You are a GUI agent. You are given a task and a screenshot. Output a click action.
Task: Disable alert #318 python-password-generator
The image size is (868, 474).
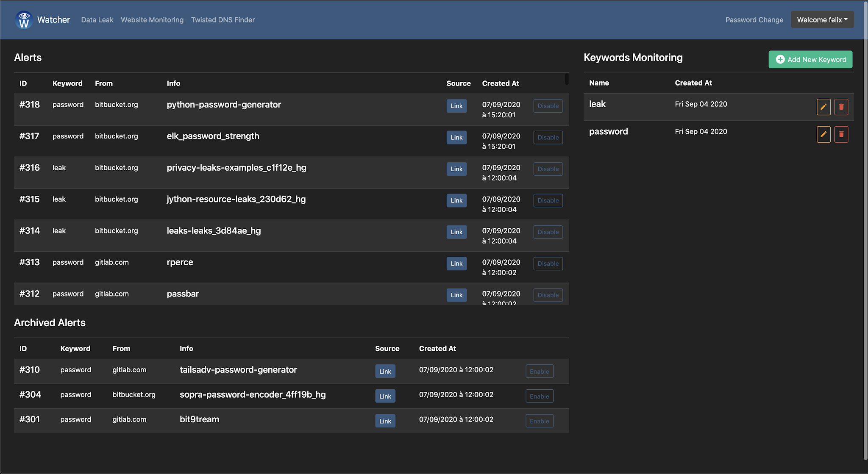tap(548, 106)
